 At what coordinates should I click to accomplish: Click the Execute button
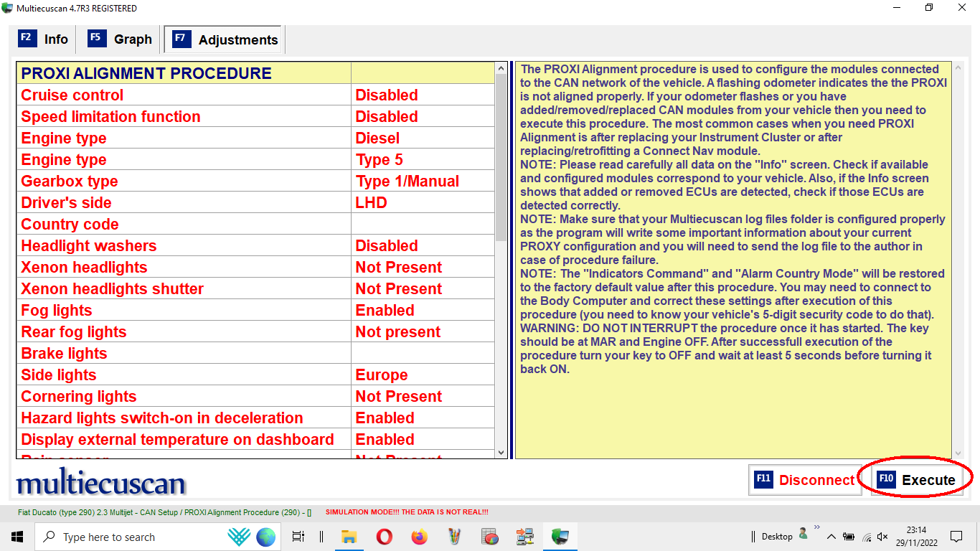[917, 480]
